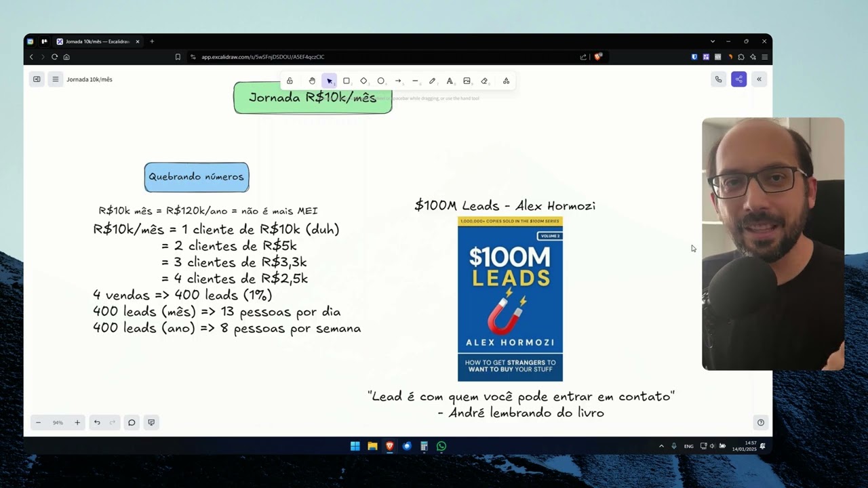Screen dimensions: 868x488
Task: Select the Diamond shape tool
Action: click(x=363, y=81)
